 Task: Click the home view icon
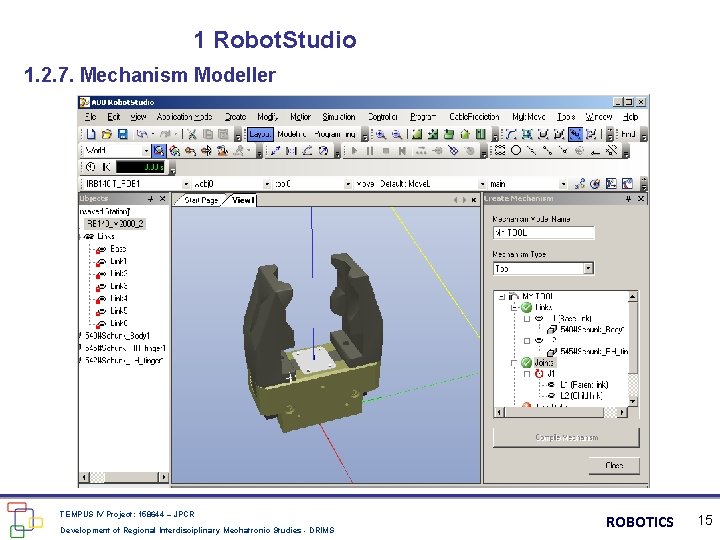pyautogui.click(x=465, y=134)
